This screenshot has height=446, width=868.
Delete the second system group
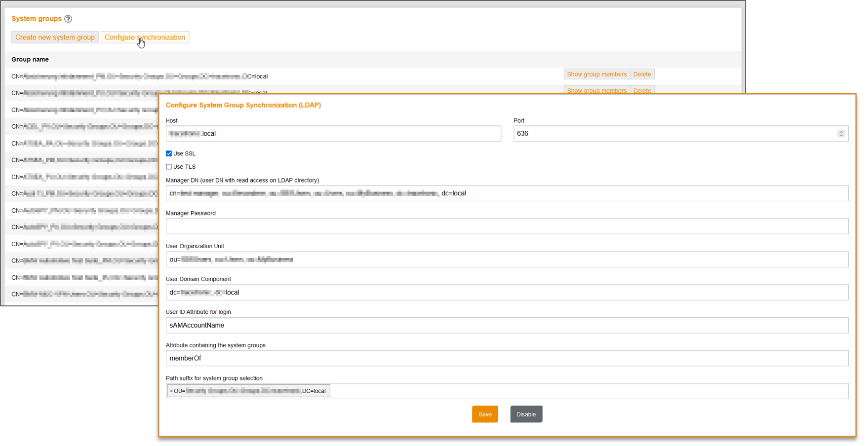(642, 90)
